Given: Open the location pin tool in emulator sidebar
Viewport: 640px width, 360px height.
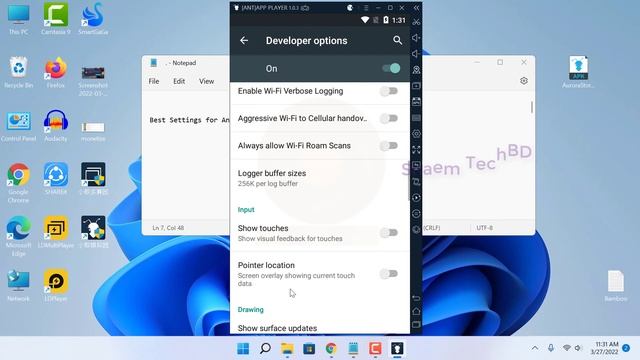Looking at the screenshot, I should (416, 70).
